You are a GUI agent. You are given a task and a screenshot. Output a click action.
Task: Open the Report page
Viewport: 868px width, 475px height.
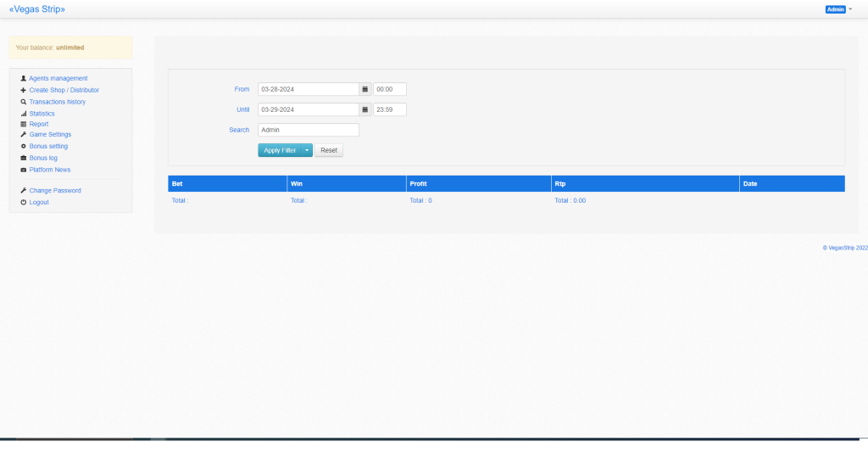[39, 124]
